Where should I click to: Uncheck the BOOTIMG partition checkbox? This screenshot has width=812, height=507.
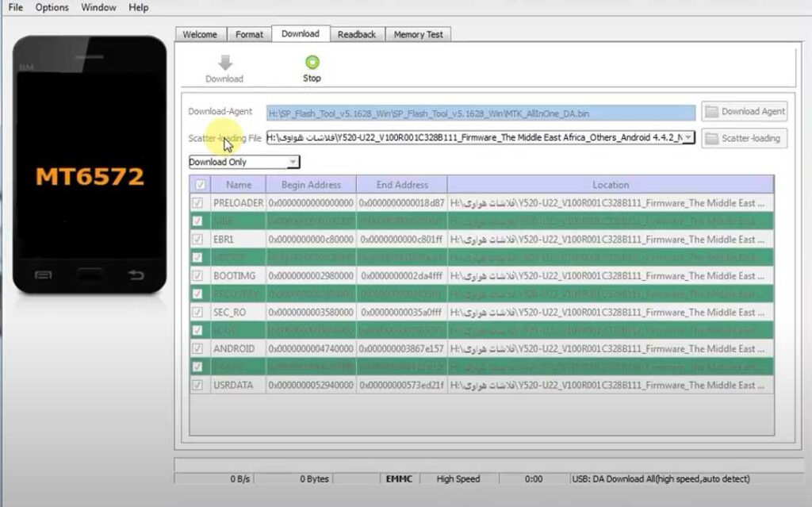pyautogui.click(x=197, y=275)
